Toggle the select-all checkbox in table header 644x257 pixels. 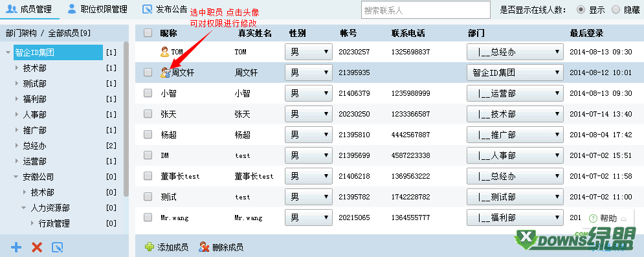click(x=148, y=33)
